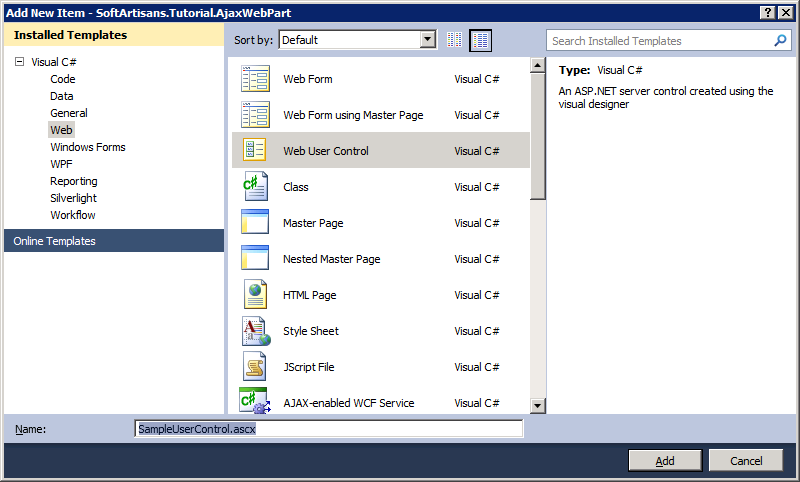Click the AJAX-enabled WCF Service icon
Screen dimensions: 800x482
coord(255,401)
